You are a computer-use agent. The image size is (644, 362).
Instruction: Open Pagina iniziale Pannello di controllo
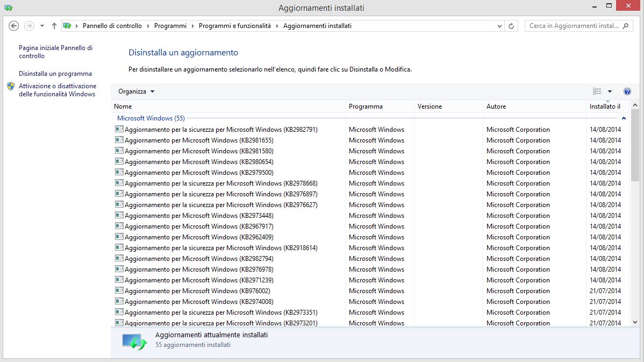(55, 52)
